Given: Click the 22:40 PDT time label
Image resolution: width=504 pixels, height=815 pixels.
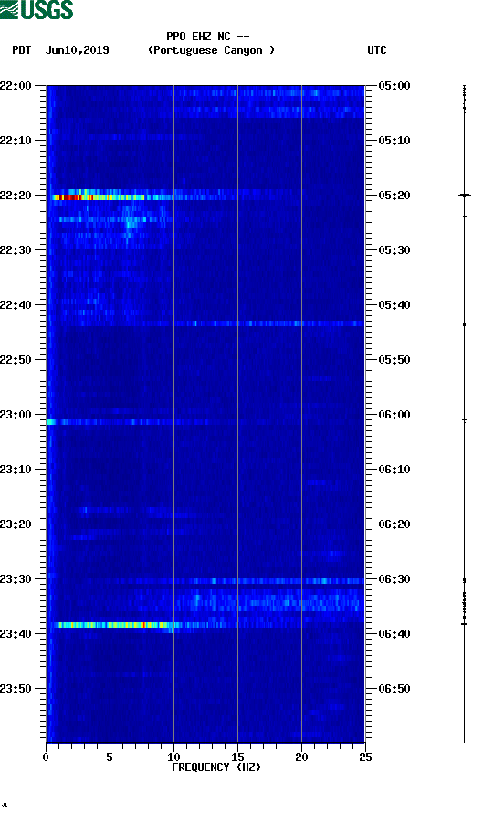Looking at the screenshot, I should tap(16, 305).
